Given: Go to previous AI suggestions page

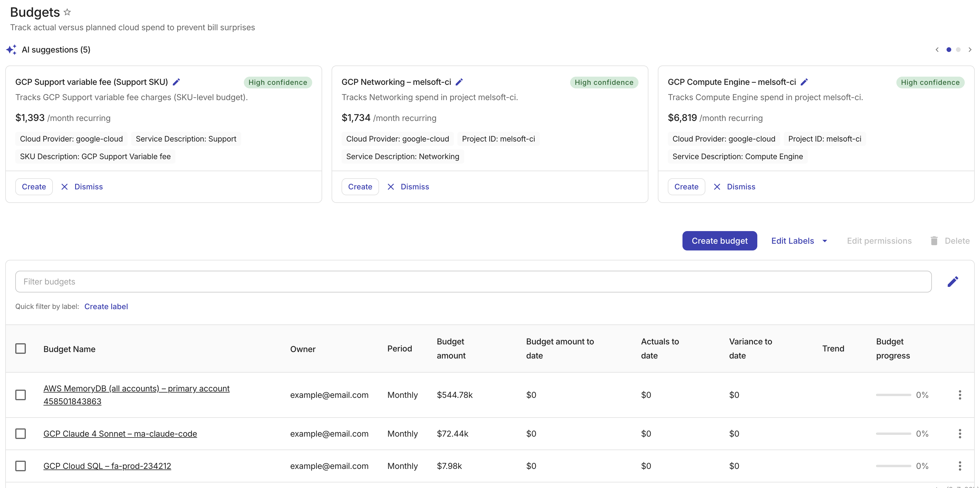Looking at the screenshot, I should [937, 50].
